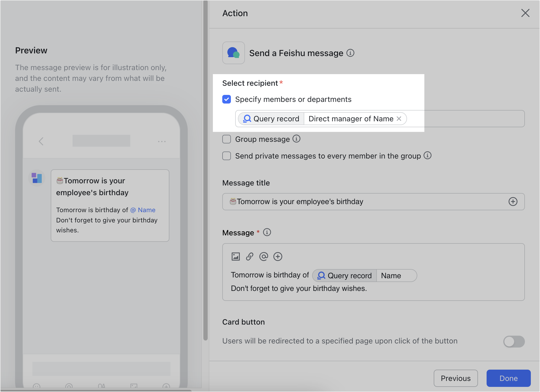Click the Select recipient label
The width and height of the screenshot is (540, 392).
point(250,83)
